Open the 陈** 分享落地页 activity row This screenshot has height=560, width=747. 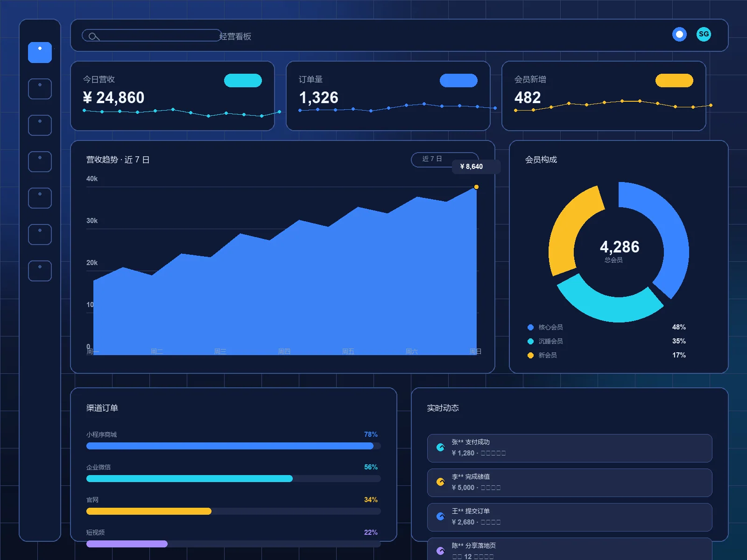[570, 549]
